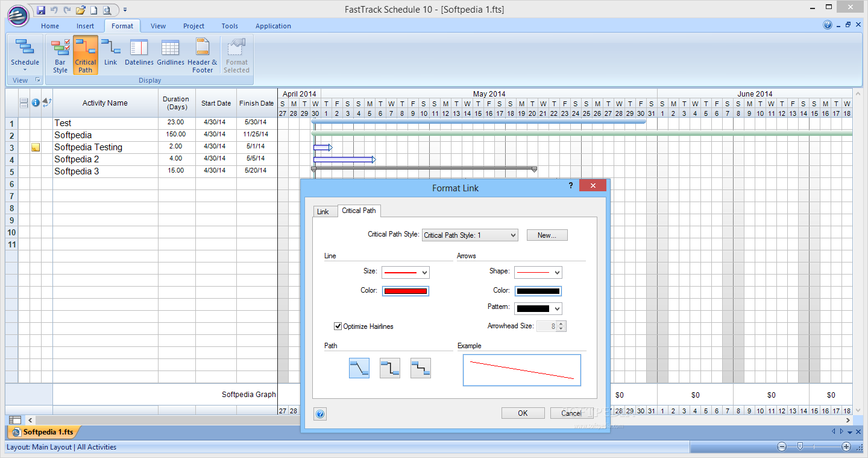Expand the View group dialog launcher
Screen dimensions: 868x458
[37, 80]
